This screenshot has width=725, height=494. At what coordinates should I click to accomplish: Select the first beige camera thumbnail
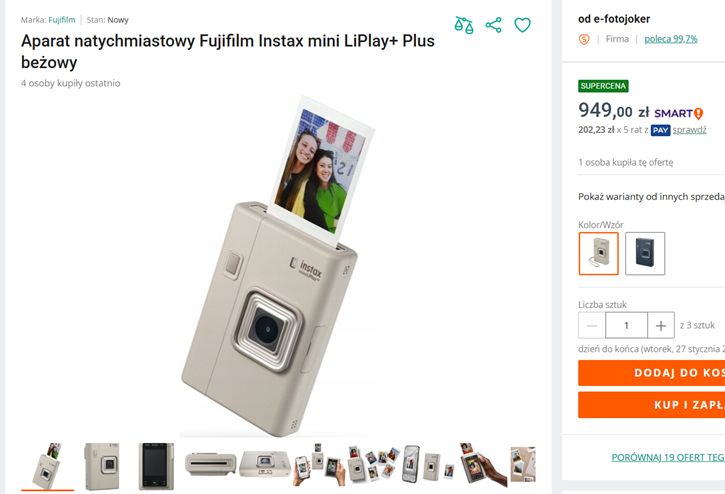(x=47, y=466)
